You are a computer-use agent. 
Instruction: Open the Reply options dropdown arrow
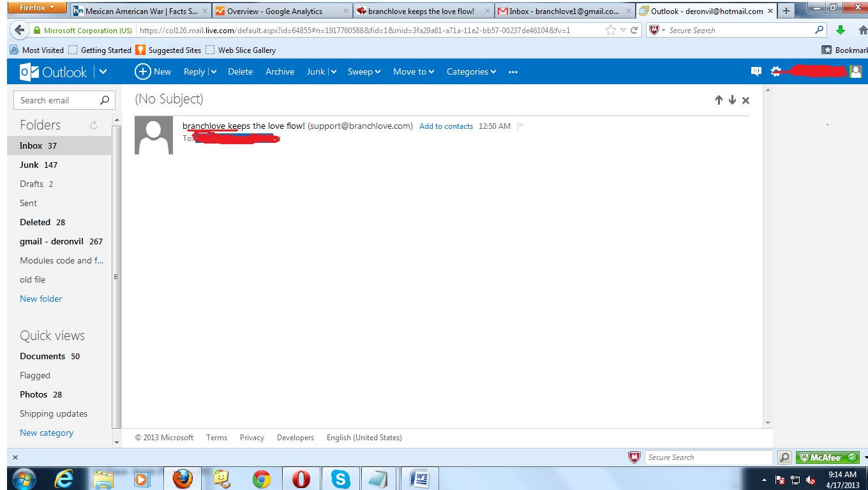pyautogui.click(x=213, y=72)
